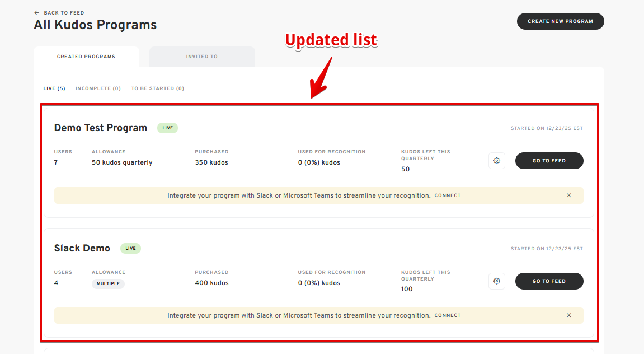The width and height of the screenshot is (644, 354).
Task: Click Connect link in Slack Demo banner
Action: (448, 316)
